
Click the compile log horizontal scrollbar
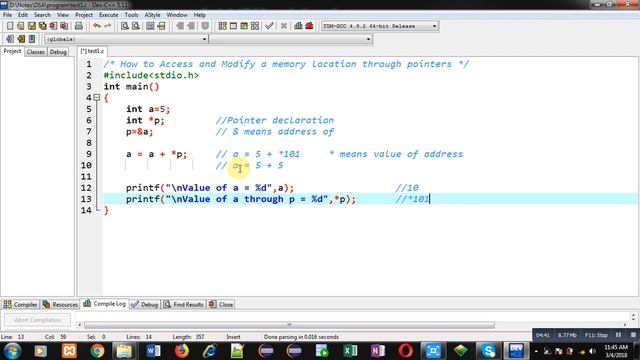[289, 325]
